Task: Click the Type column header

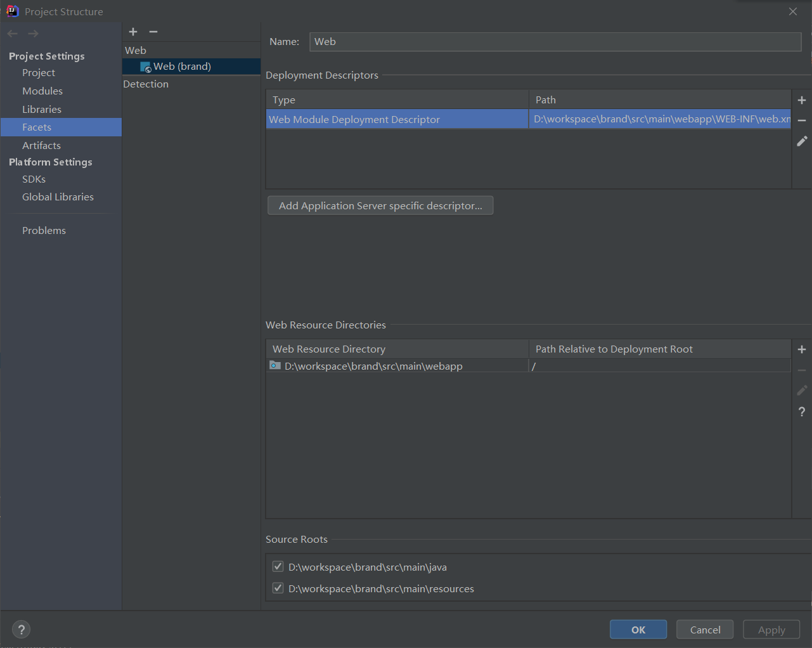Action: (397, 100)
